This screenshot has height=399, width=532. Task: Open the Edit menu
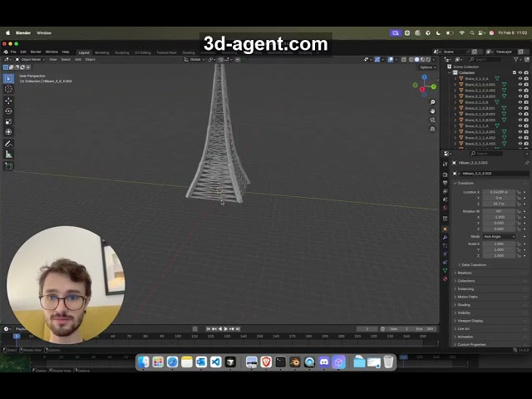pos(23,52)
